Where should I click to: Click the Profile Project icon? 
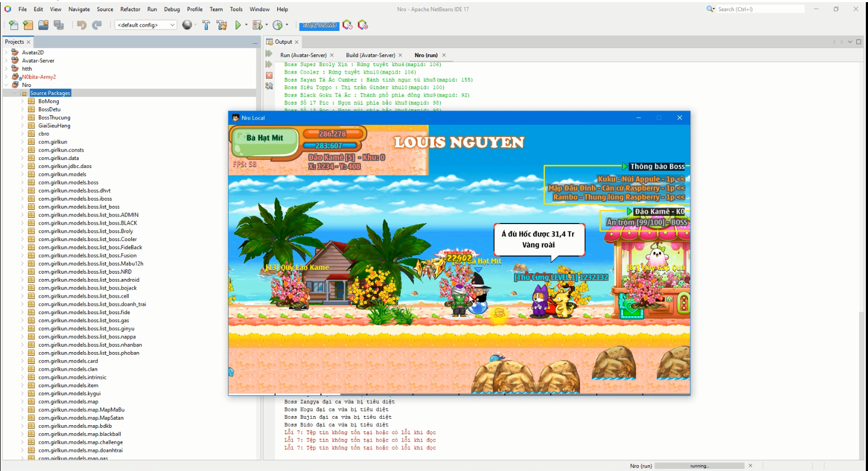(277, 25)
